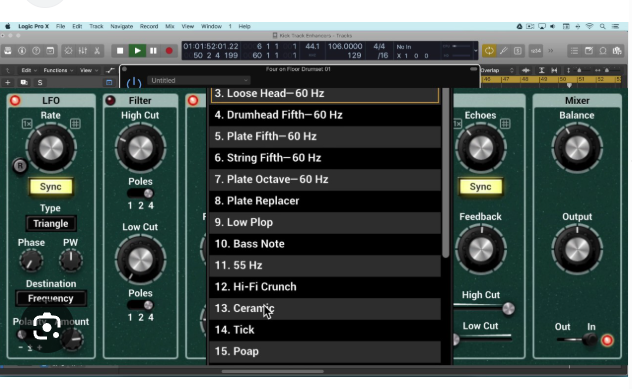Open Spotlight search in menu bar

(x=602, y=26)
